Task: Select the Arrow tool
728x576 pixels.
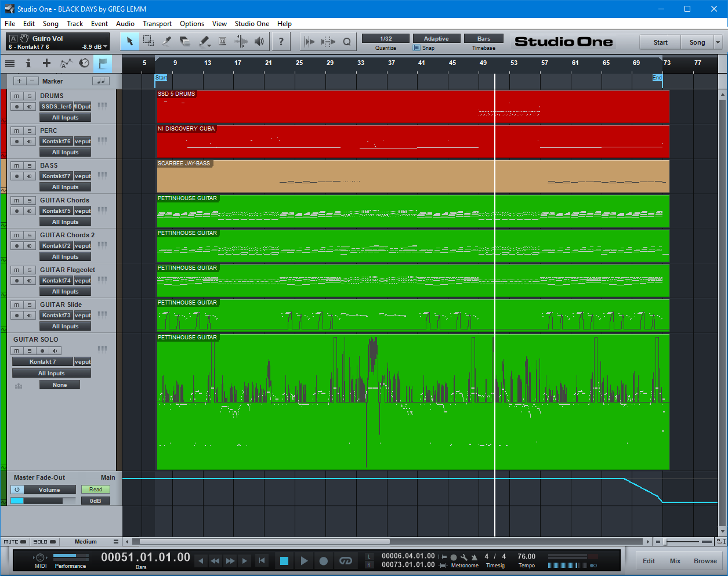Action: tap(130, 41)
